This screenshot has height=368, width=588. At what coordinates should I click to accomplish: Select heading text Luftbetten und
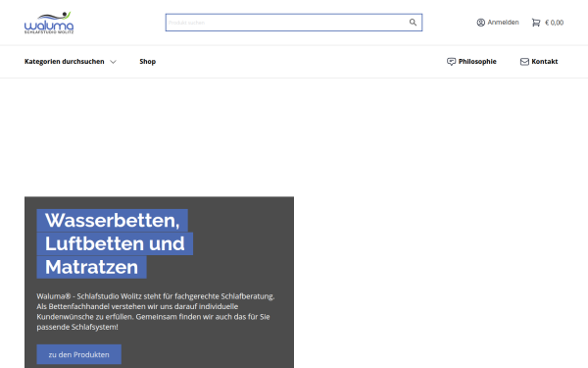click(115, 243)
